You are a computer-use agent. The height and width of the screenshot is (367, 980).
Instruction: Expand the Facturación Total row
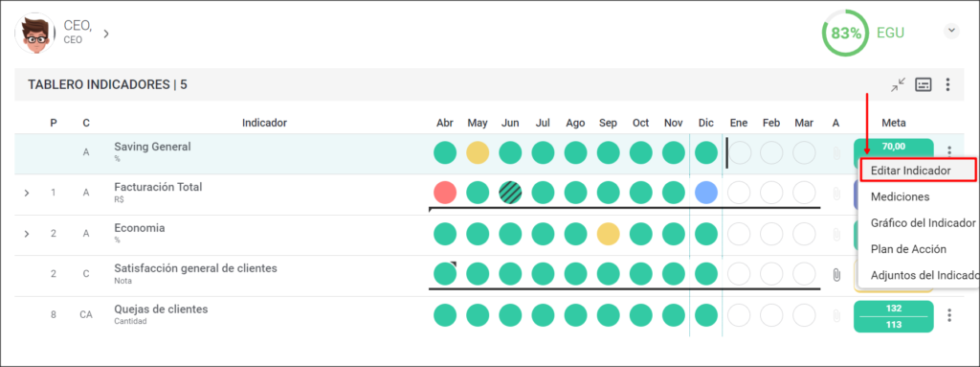coord(26,193)
